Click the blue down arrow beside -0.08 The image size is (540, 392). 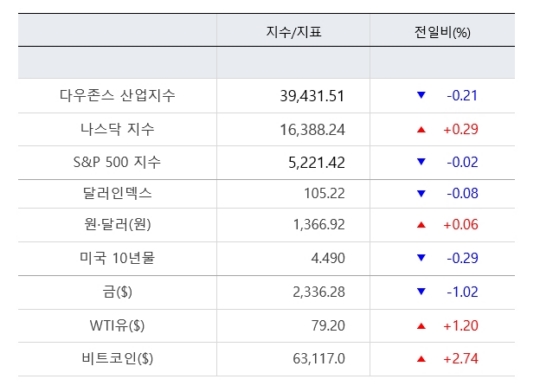pyautogui.click(x=421, y=194)
